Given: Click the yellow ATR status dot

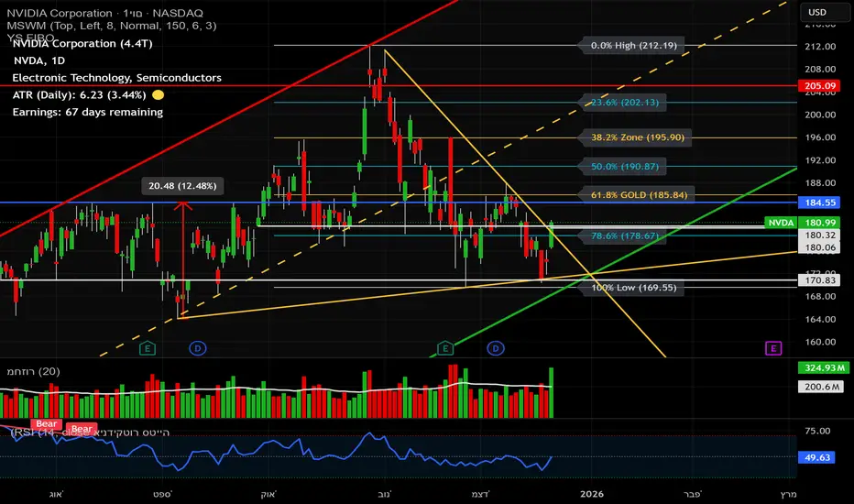Looking at the screenshot, I should click(x=158, y=94).
